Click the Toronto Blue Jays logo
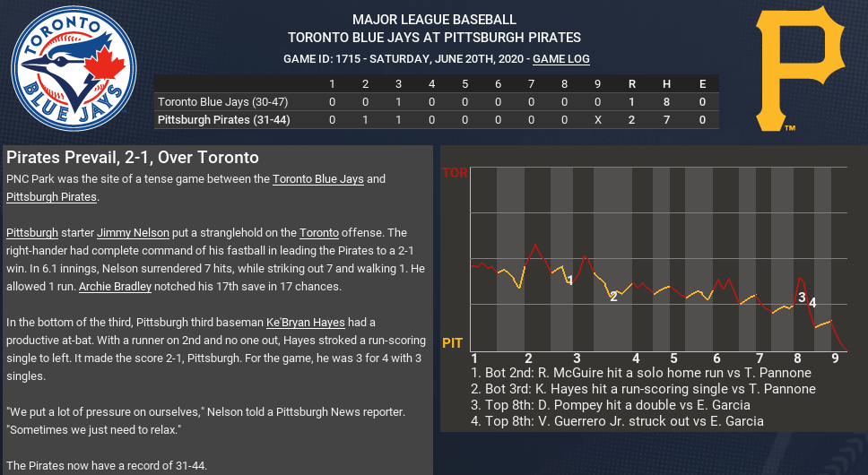Screen dimensions: 868x475 point(73,68)
